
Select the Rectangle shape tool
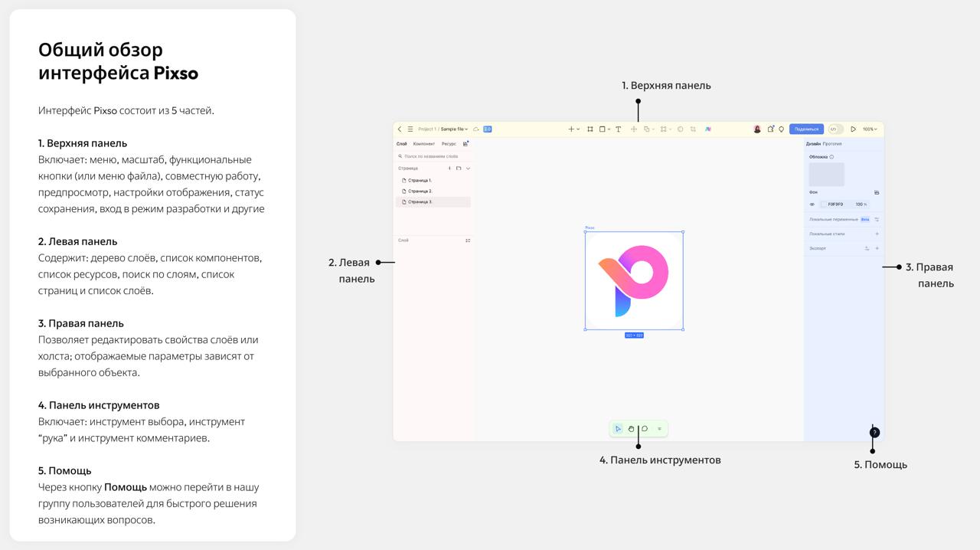[x=603, y=129]
